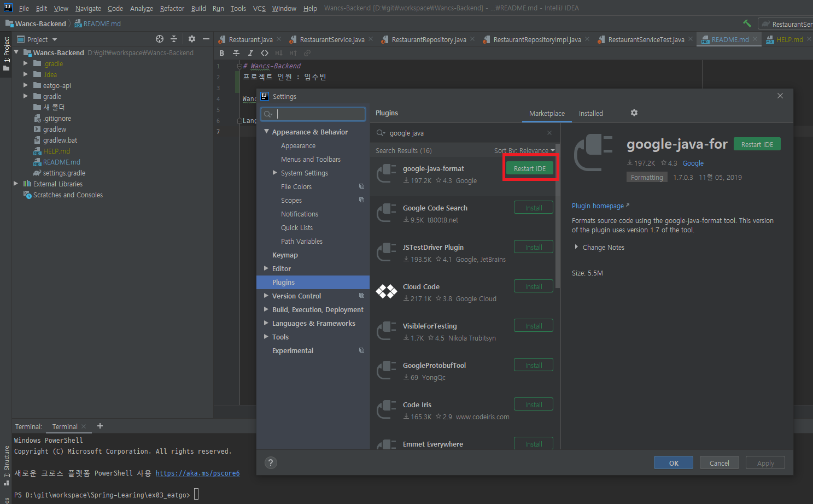Open the Plugins settings gear icon
Image resolution: width=813 pixels, height=504 pixels.
click(x=634, y=113)
